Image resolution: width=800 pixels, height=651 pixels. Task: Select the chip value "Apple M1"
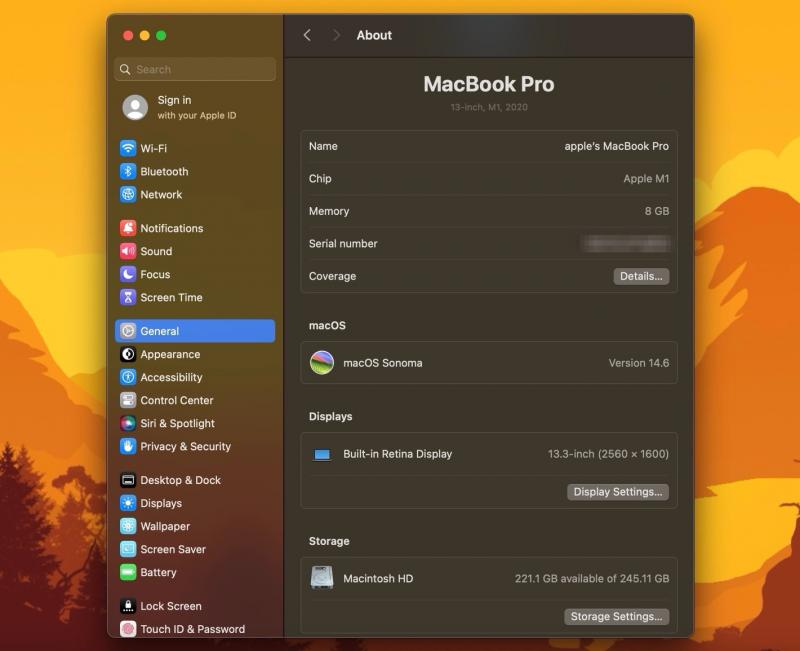point(646,179)
